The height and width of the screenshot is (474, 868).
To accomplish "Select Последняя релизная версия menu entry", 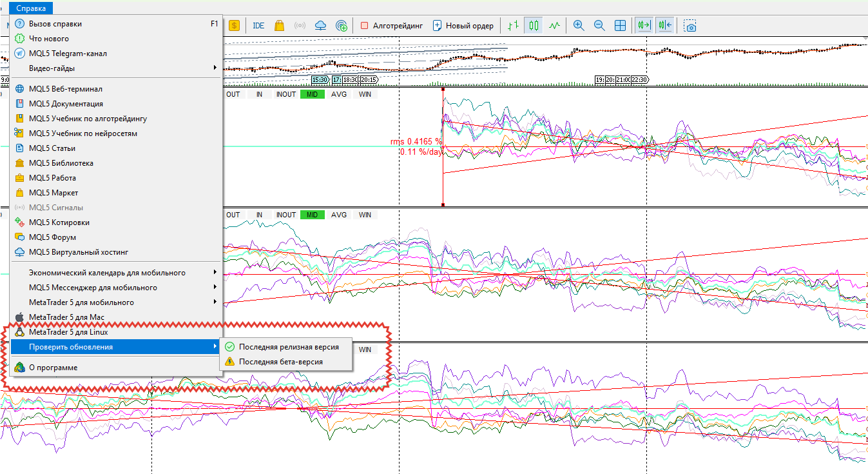I will (x=288, y=347).
